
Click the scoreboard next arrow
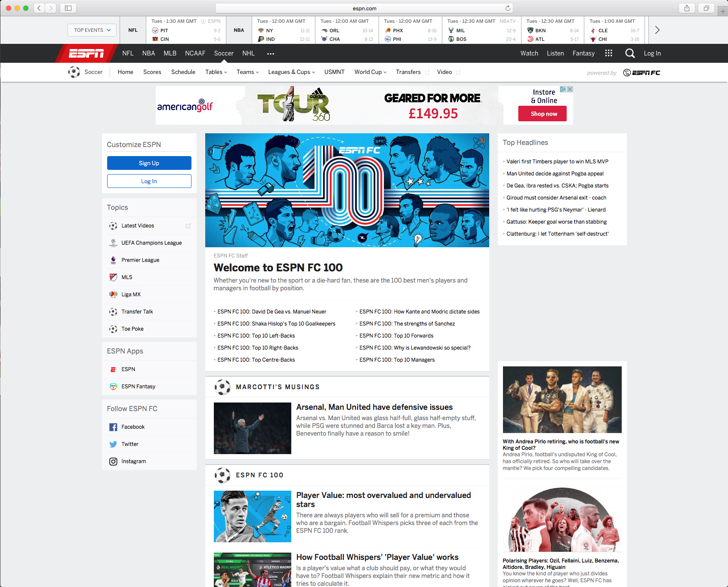tap(657, 30)
